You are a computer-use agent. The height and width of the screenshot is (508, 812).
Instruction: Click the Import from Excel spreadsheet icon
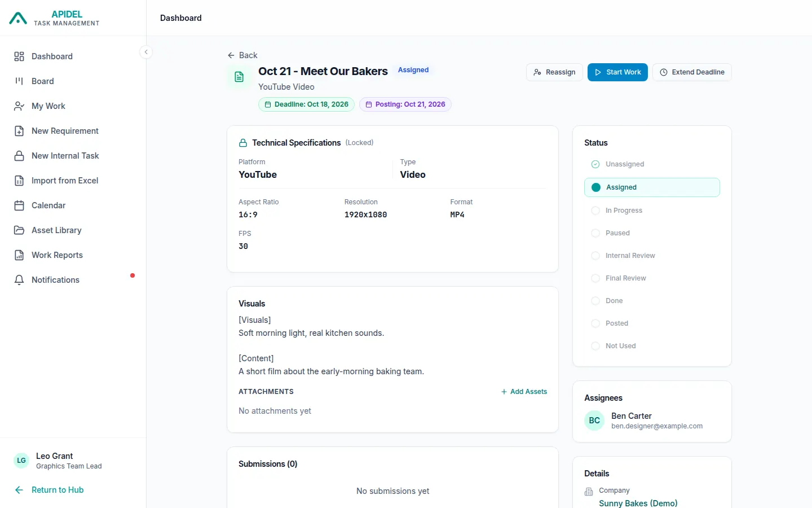(x=19, y=181)
